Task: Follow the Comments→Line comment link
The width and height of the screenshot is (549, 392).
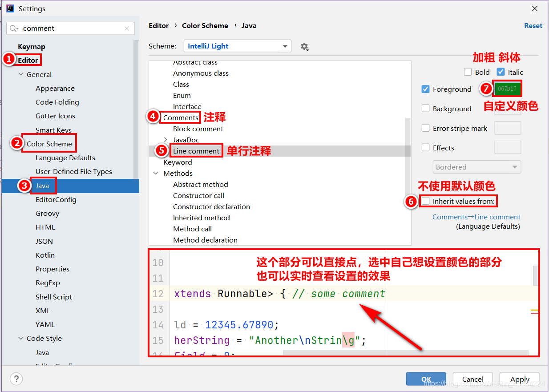Action: tap(476, 217)
